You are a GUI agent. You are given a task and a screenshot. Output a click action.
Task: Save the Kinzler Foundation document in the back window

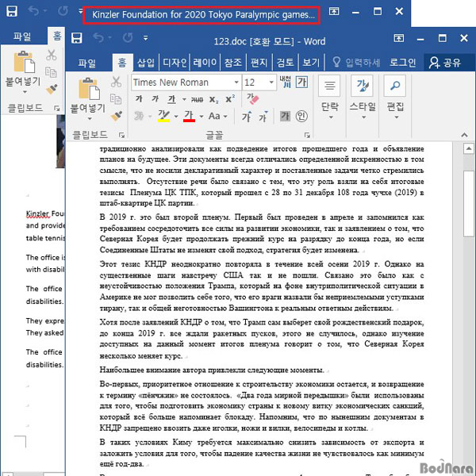(x=12, y=12)
